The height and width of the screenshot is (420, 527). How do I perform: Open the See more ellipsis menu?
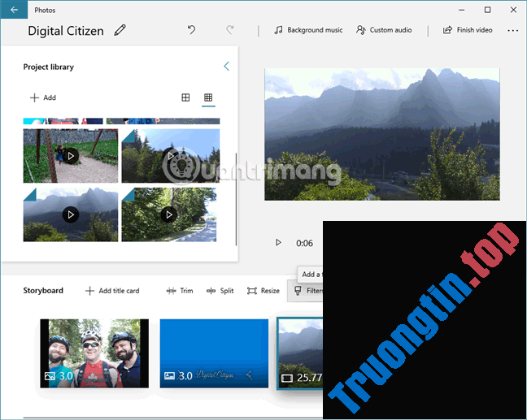point(512,31)
